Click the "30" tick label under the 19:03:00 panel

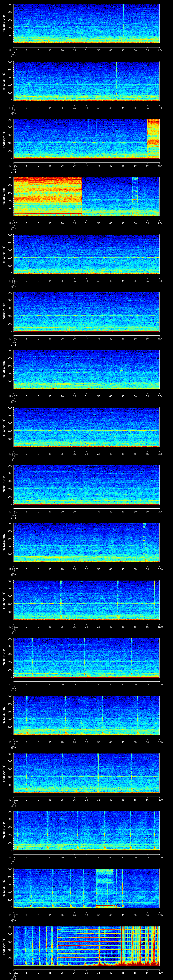[86, 223]
